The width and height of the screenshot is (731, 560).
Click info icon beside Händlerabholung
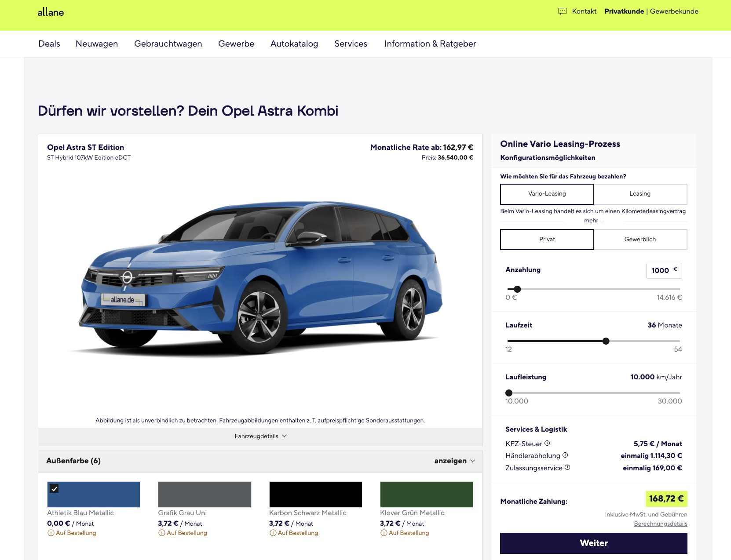(x=565, y=455)
